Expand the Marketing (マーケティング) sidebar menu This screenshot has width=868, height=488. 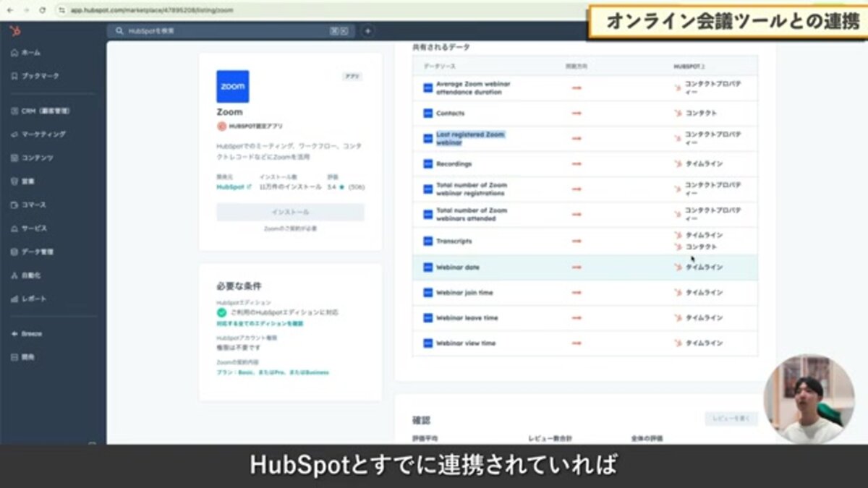[x=43, y=134]
